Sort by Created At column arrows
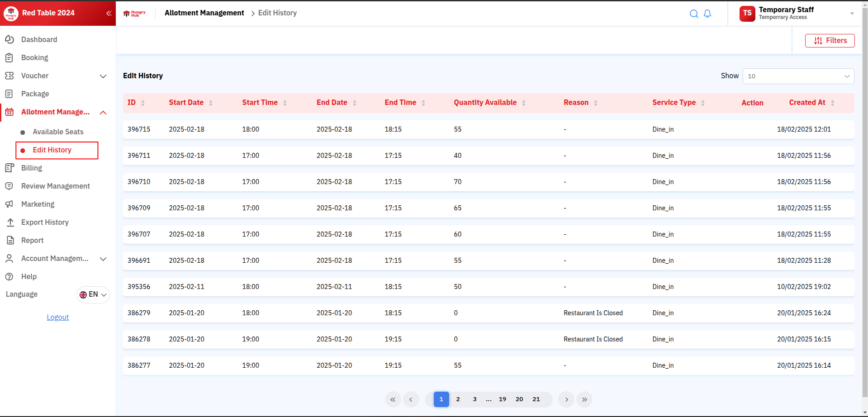 [832, 103]
